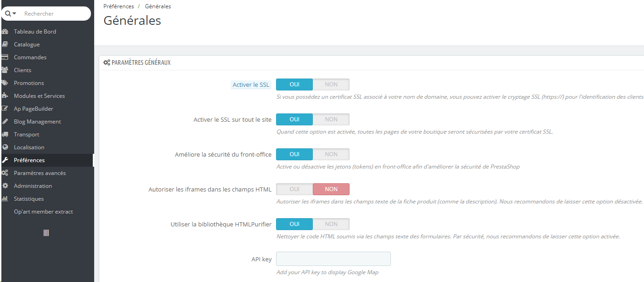Select Modules et Services in sidebar
The width and height of the screenshot is (644, 282).
coord(40,96)
